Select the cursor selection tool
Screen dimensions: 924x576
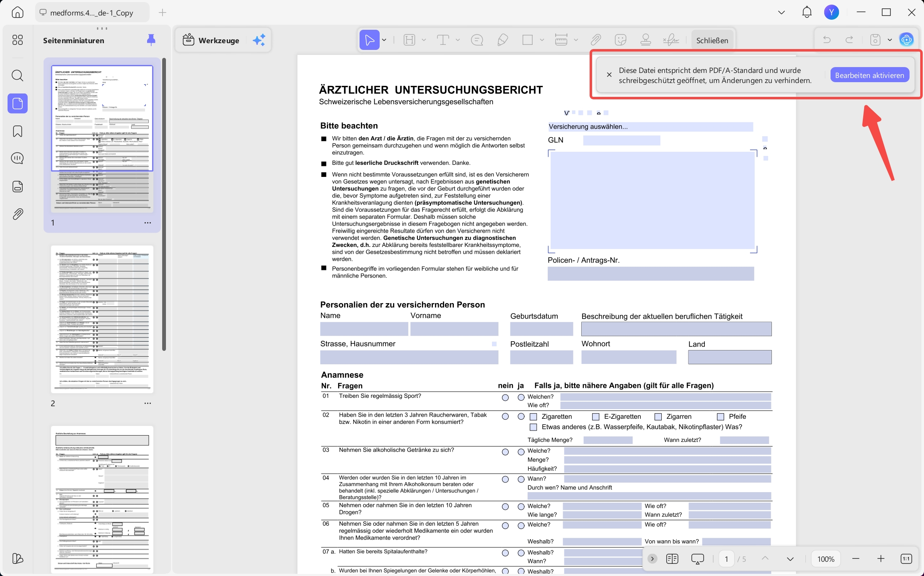370,40
